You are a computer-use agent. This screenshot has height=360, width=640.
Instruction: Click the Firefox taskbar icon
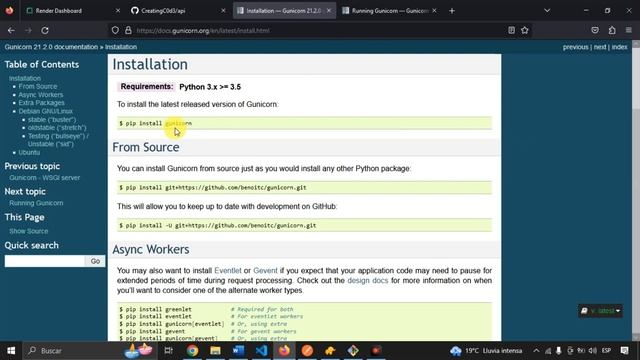point(284,351)
